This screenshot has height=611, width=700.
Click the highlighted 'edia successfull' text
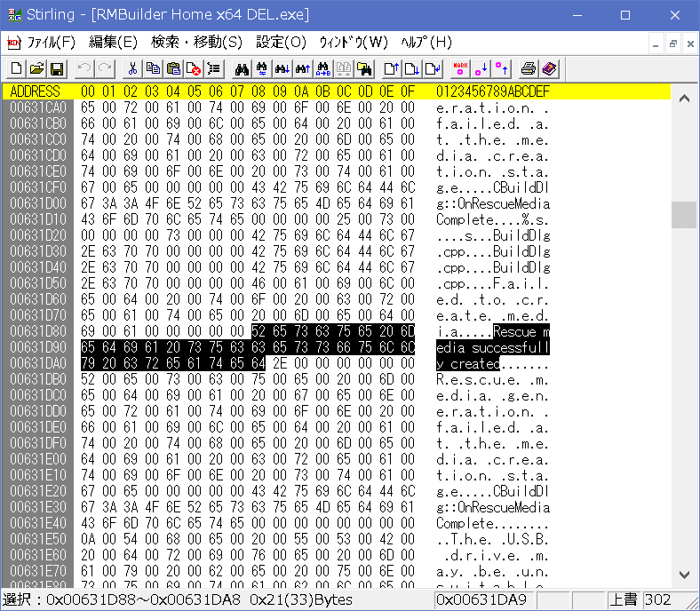click(493, 347)
